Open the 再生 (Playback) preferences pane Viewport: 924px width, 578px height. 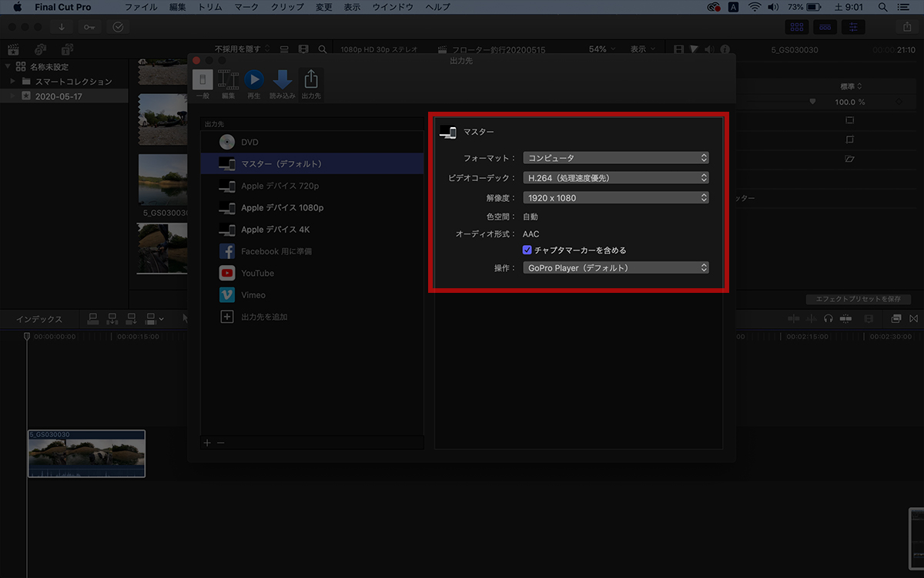click(254, 84)
